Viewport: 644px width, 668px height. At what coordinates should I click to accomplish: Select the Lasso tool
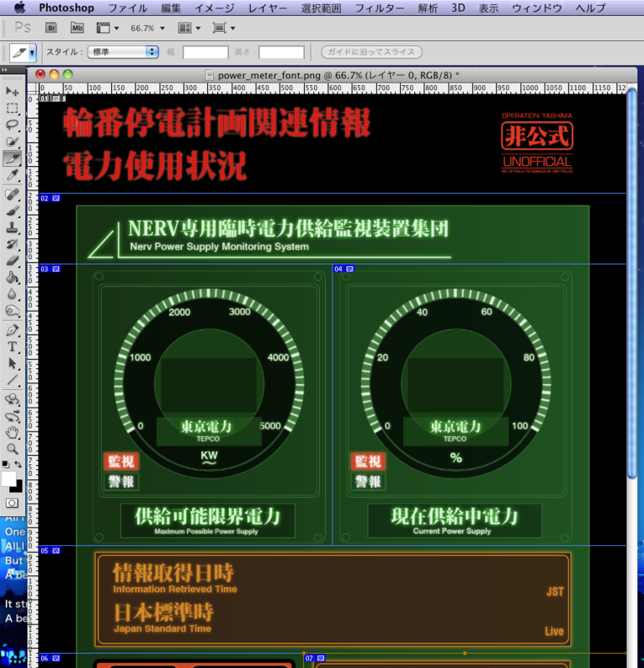[12, 124]
